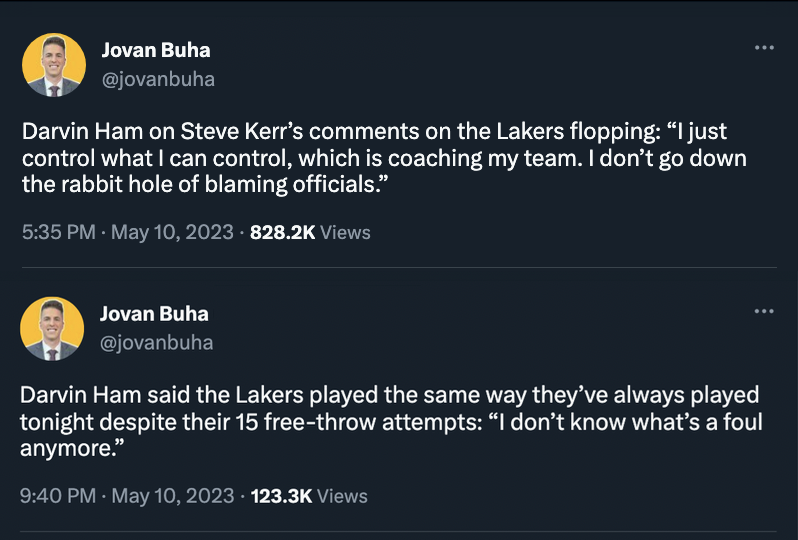Click Jovan Buha's avatar on the 5:35 PM tweet
This screenshot has width=798, height=540.
tap(54, 65)
